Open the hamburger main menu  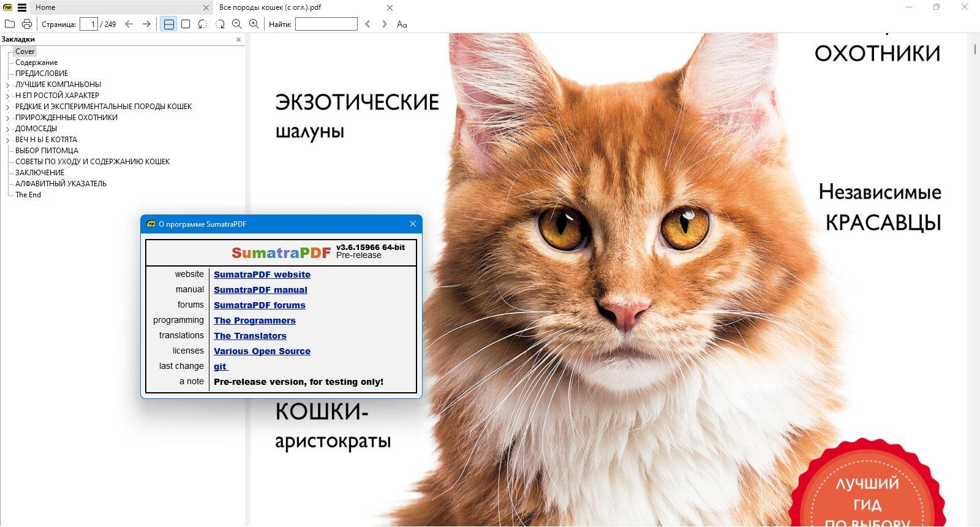[22, 8]
